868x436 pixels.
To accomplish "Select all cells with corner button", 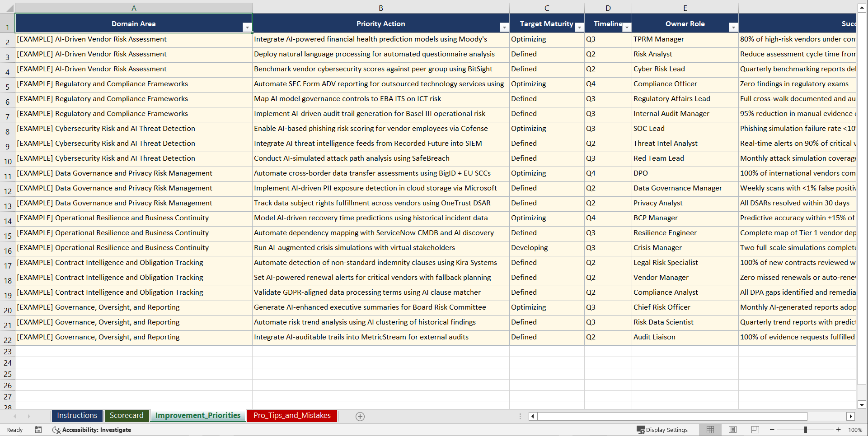I will click(x=10, y=7).
